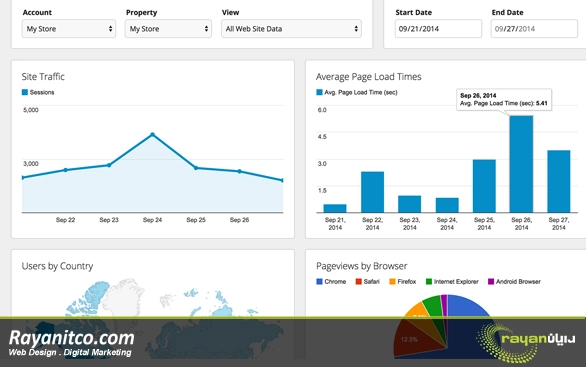Click the 6.0 axis label on load times chart
The width and height of the screenshot is (586, 367).
pos(322,110)
